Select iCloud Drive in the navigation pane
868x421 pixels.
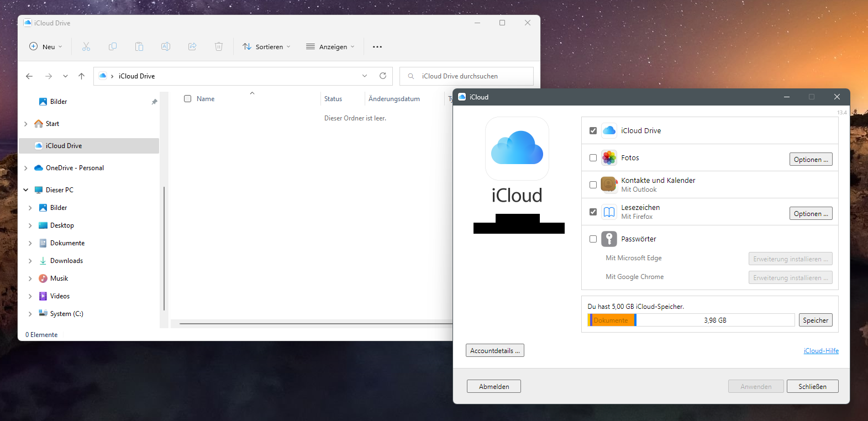pyautogui.click(x=89, y=146)
